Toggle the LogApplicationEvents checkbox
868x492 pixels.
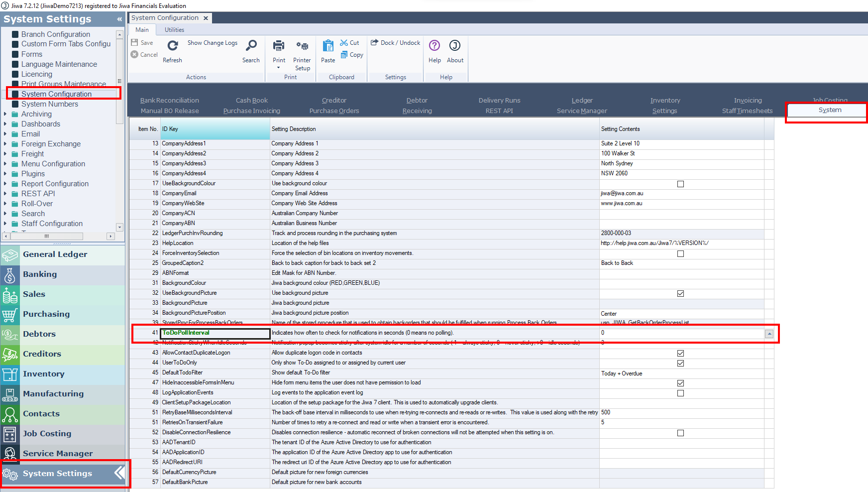pos(680,393)
